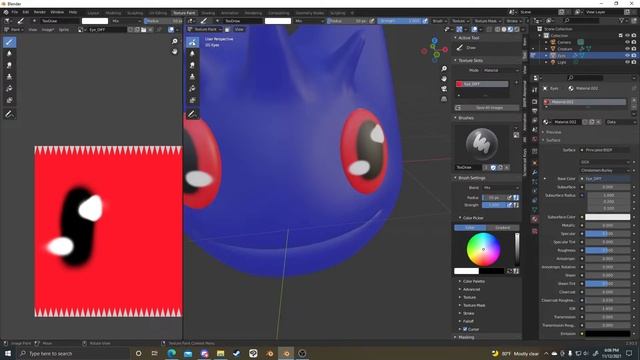Select the Gradient tab in Color Picker
This screenshot has width=640, height=360.
coord(502,228)
